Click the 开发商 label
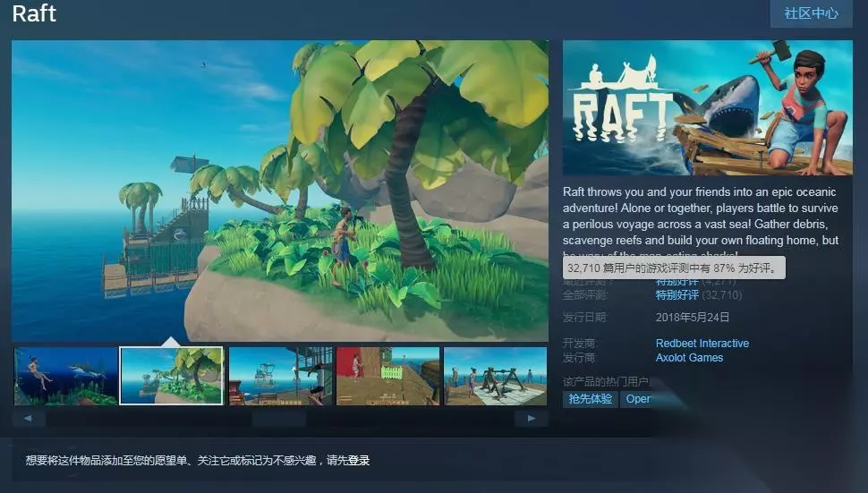This screenshot has width=868, height=493. (x=579, y=343)
